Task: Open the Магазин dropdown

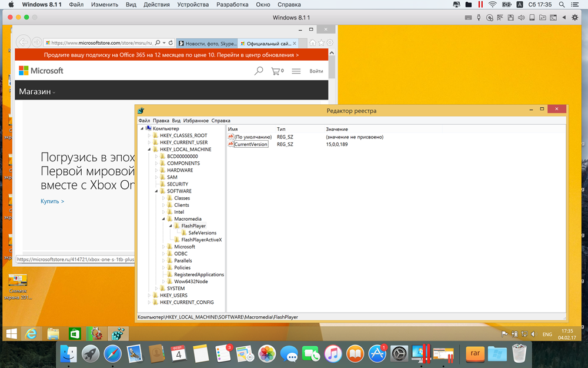Action: pyautogui.click(x=37, y=92)
